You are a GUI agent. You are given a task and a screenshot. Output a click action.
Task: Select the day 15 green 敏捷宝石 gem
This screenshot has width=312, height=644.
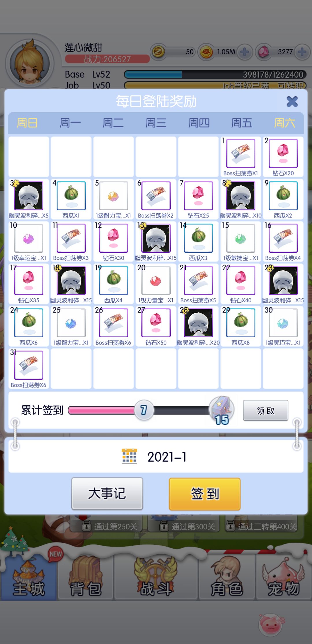coord(241,238)
